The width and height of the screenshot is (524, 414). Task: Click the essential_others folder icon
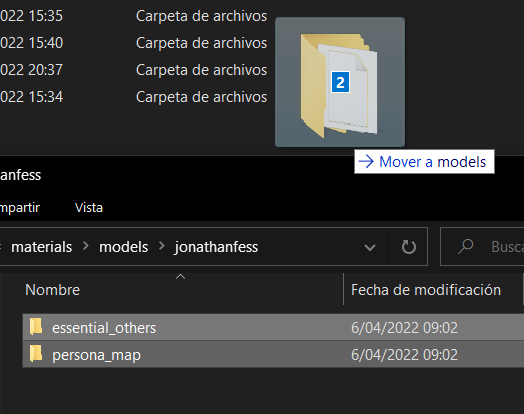[36, 326]
